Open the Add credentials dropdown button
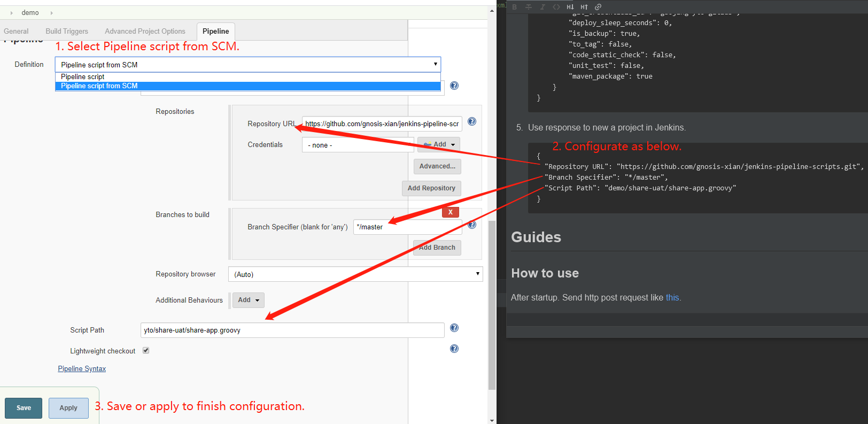 [x=439, y=144]
